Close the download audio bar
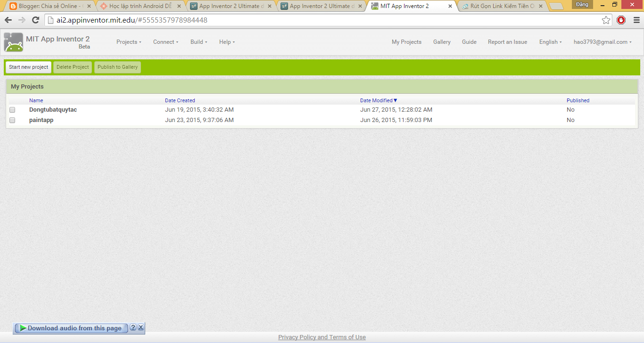 (140, 327)
